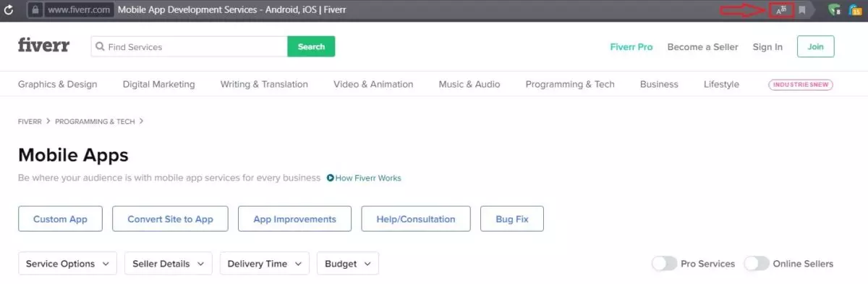The image size is (868, 284).
Task: Expand the Seller Details dropdown
Action: [x=169, y=264]
